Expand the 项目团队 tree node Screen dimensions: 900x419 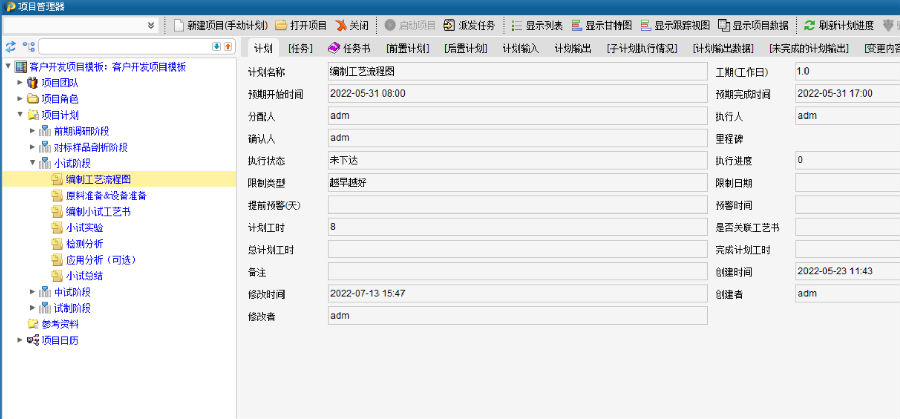(20, 83)
